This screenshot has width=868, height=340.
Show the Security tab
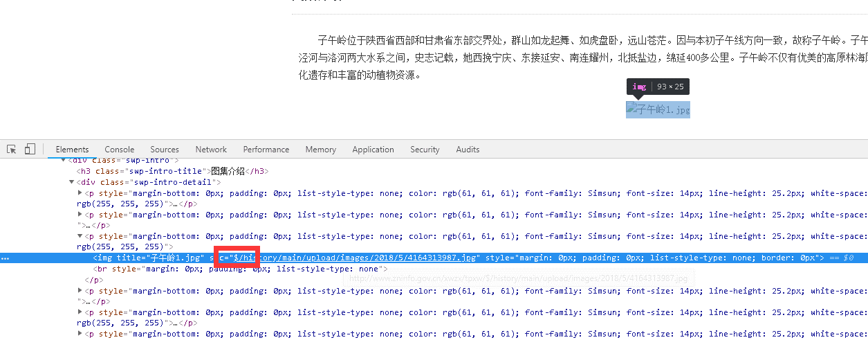(425, 150)
